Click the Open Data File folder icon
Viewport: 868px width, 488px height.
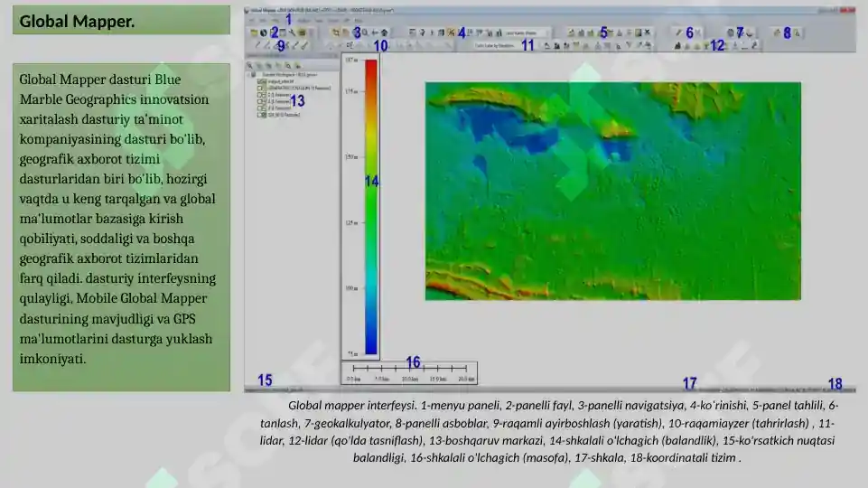254,33
